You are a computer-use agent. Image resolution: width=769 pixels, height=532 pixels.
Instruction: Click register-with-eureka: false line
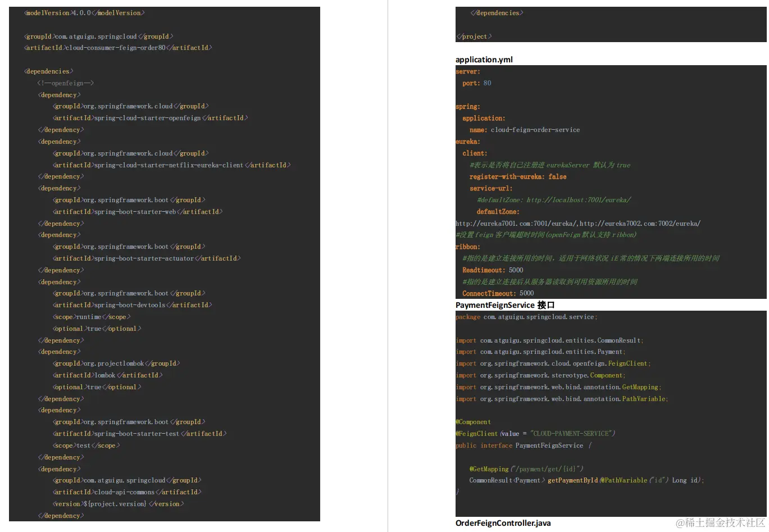(x=518, y=176)
